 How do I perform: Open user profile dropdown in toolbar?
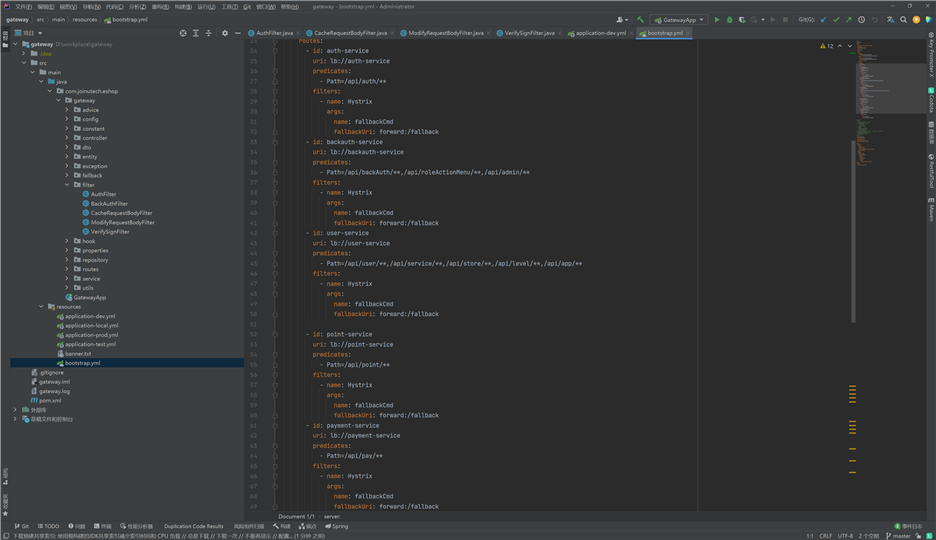pyautogui.click(x=622, y=20)
